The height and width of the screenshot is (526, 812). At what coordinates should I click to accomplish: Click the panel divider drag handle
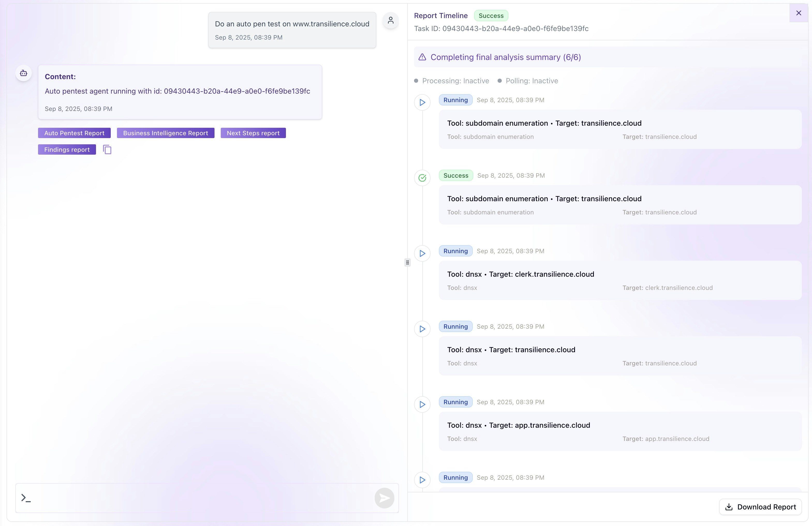point(407,262)
